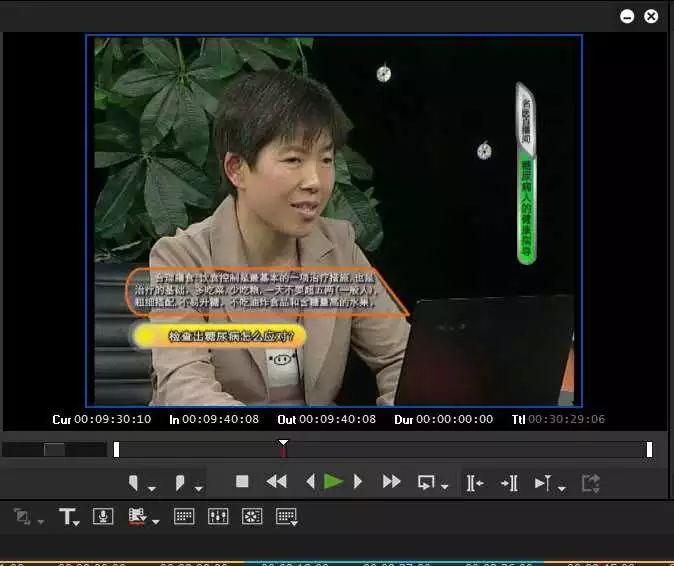Click the Set In point marker button
Screen dimensions: 674x566
pyautogui.click(x=134, y=482)
